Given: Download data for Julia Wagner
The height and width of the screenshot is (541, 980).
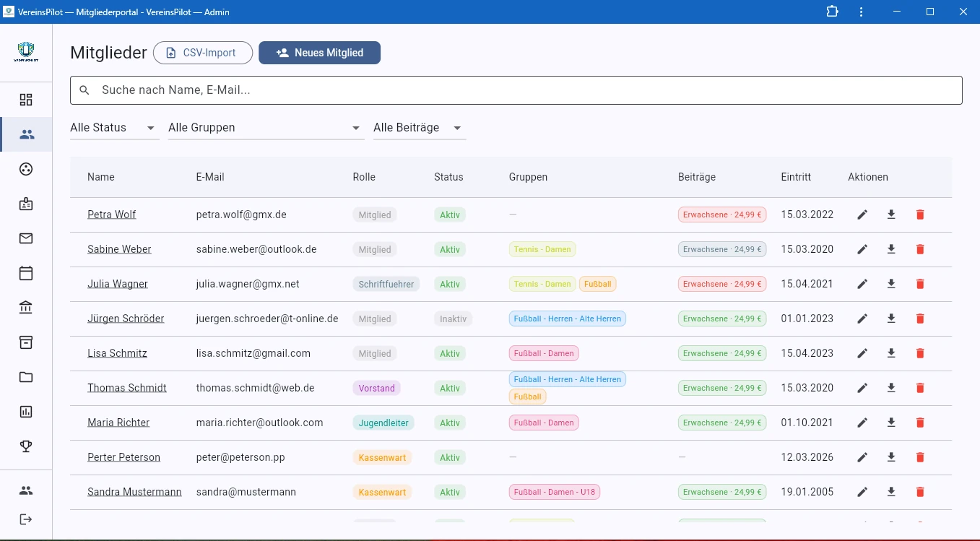Looking at the screenshot, I should (891, 284).
